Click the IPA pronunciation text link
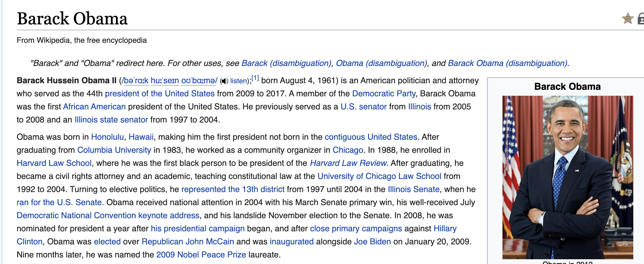Image resolution: width=644 pixels, height=264 pixels. [x=169, y=81]
